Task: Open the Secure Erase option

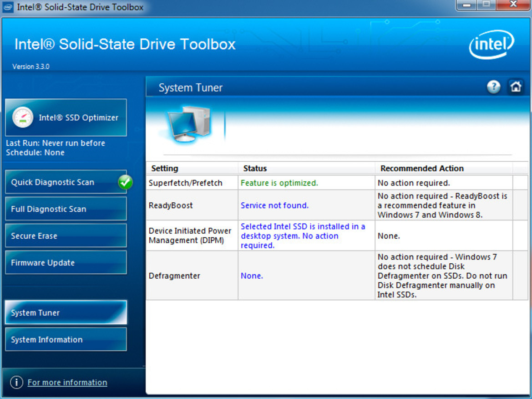Action: click(66, 235)
